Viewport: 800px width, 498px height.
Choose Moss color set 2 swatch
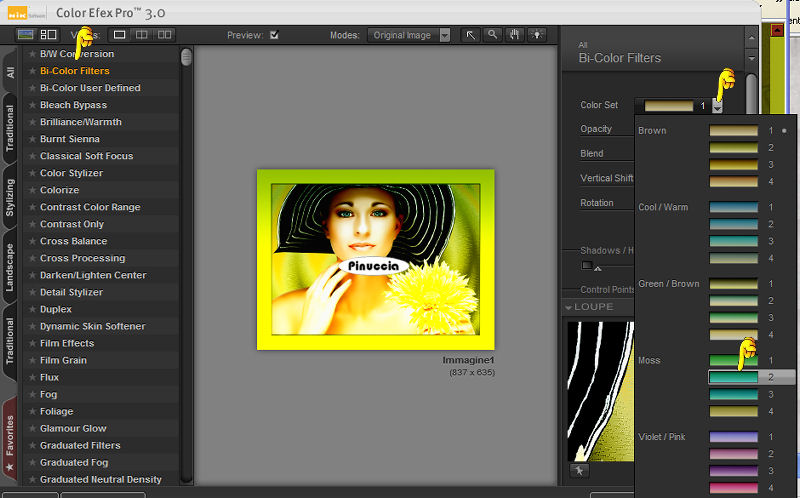734,377
